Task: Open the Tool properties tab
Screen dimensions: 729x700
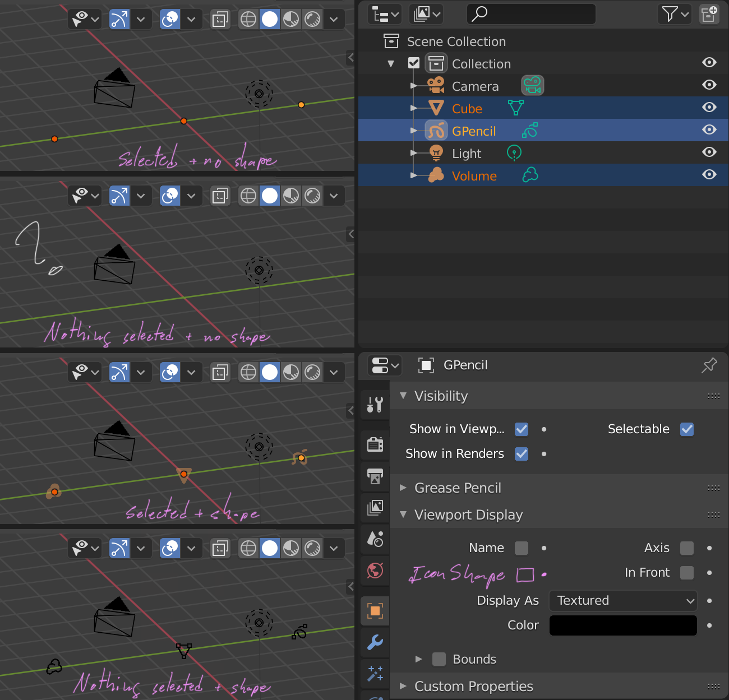Action: (375, 404)
